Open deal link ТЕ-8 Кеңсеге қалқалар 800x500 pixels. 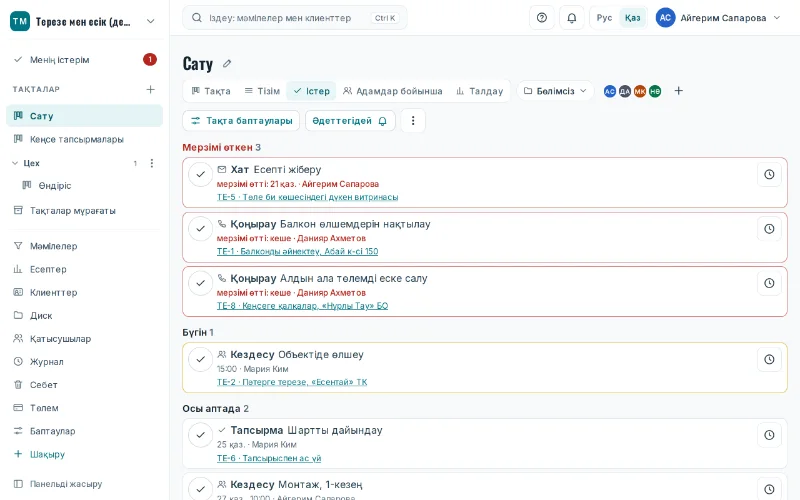(302, 306)
